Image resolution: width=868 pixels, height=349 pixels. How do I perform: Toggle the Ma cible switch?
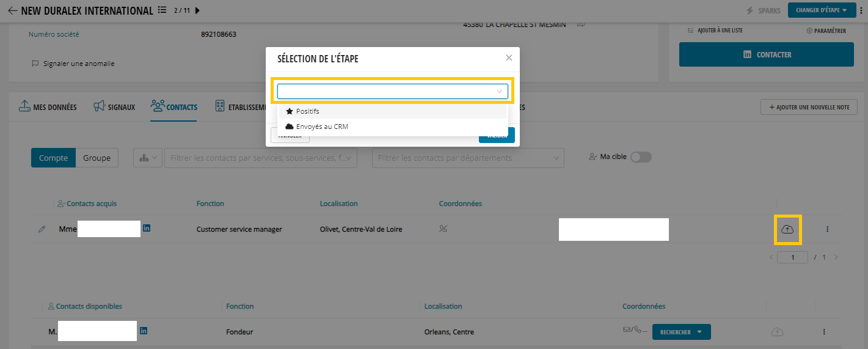click(641, 157)
